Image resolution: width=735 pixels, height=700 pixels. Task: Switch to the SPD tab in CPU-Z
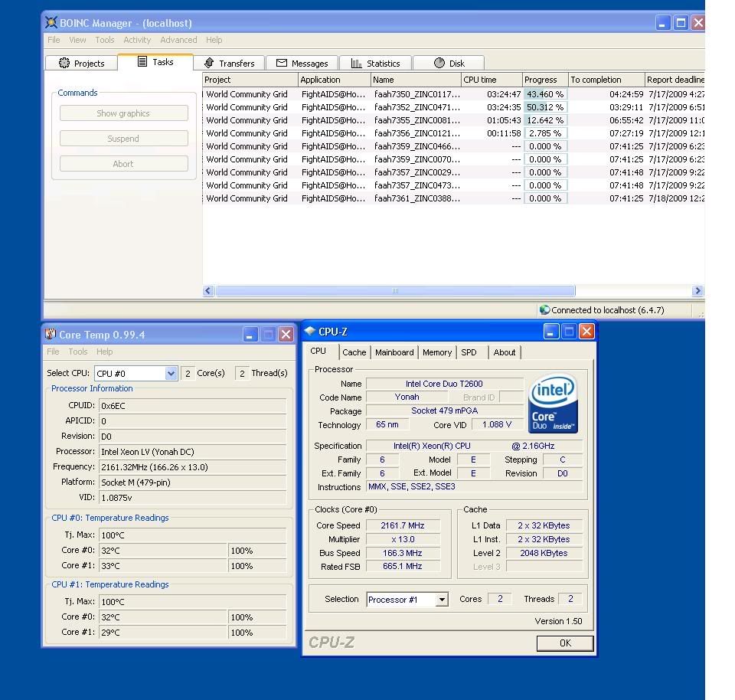point(469,352)
